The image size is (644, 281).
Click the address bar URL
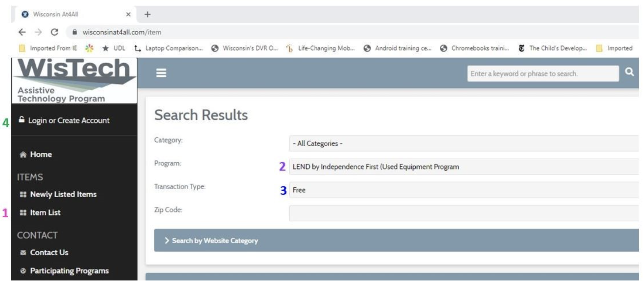pyautogui.click(x=122, y=32)
